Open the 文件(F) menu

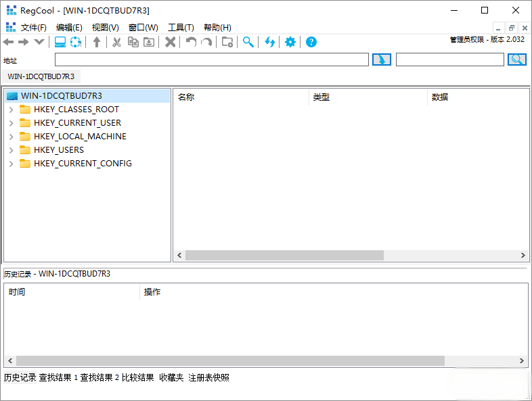pos(34,28)
